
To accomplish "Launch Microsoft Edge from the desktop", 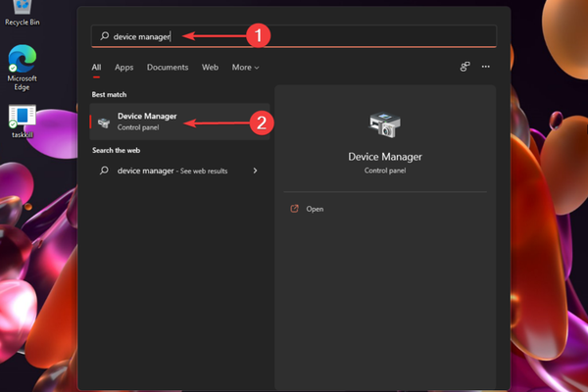I will (22, 59).
